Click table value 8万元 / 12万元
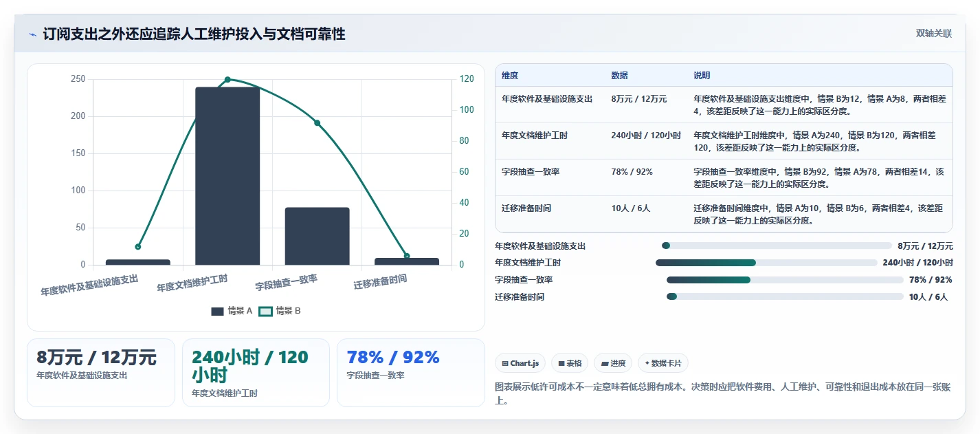 pyautogui.click(x=638, y=99)
